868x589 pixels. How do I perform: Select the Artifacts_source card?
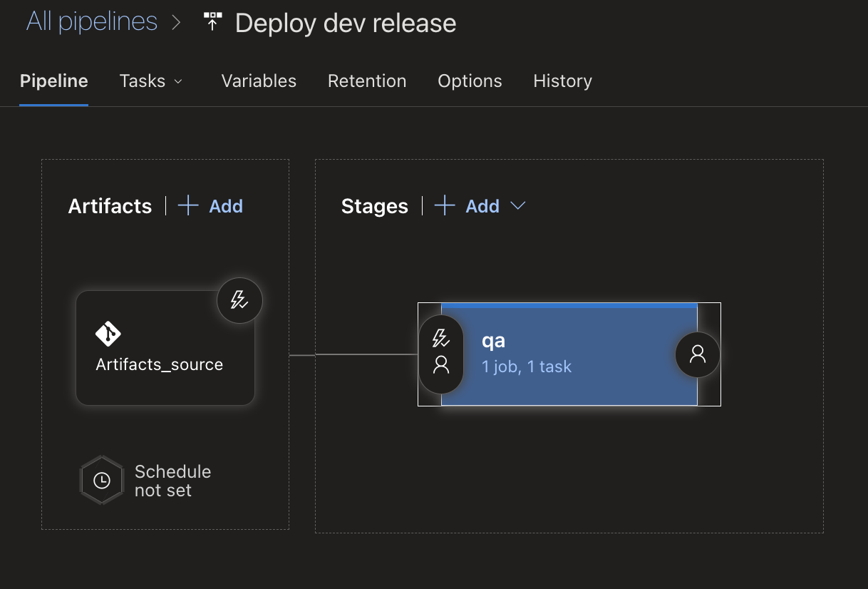(165, 348)
